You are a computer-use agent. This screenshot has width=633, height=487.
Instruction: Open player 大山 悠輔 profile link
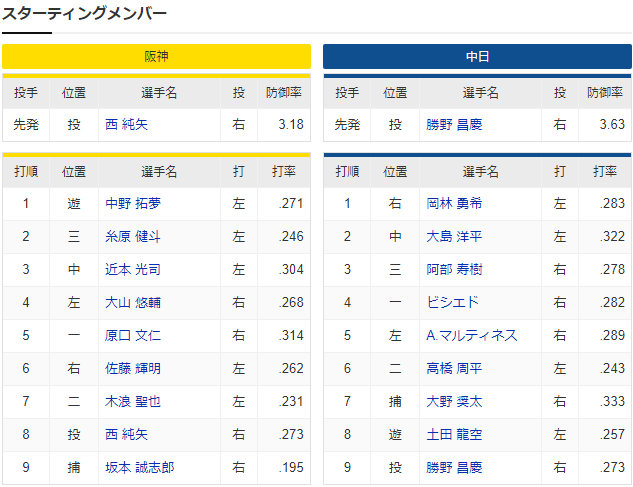133,302
